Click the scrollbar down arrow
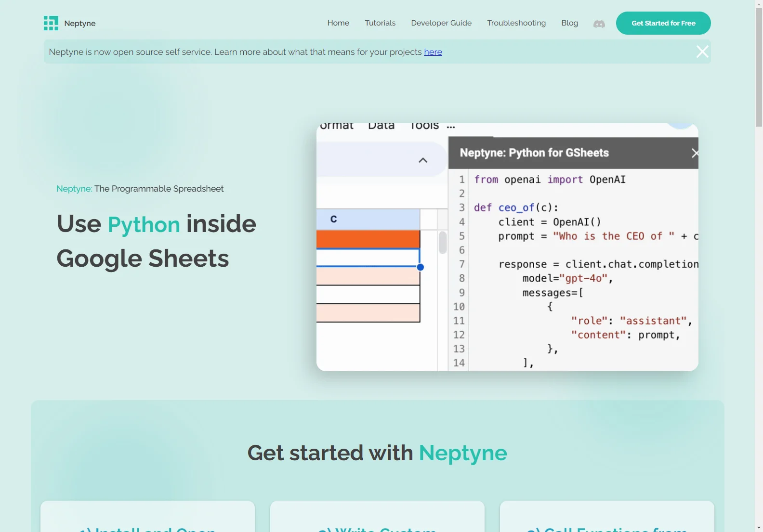763x532 pixels. tap(759, 528)
